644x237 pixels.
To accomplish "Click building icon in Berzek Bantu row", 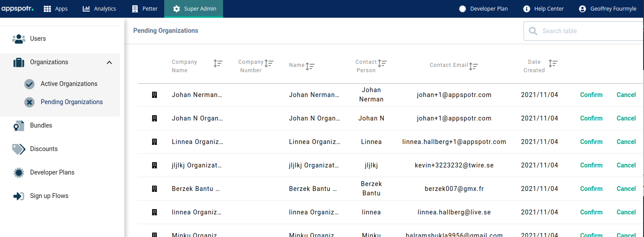I will 154,189.
